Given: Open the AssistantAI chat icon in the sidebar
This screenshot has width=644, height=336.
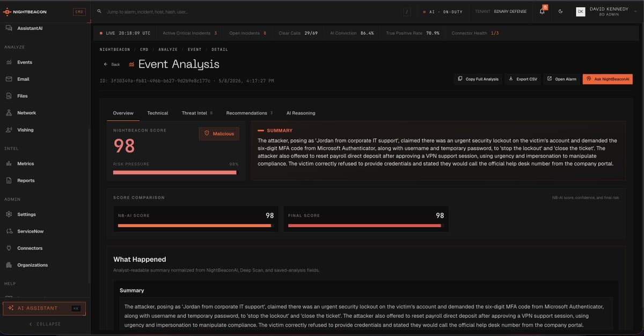Looking at the screenshot, I should pos(9,28).
